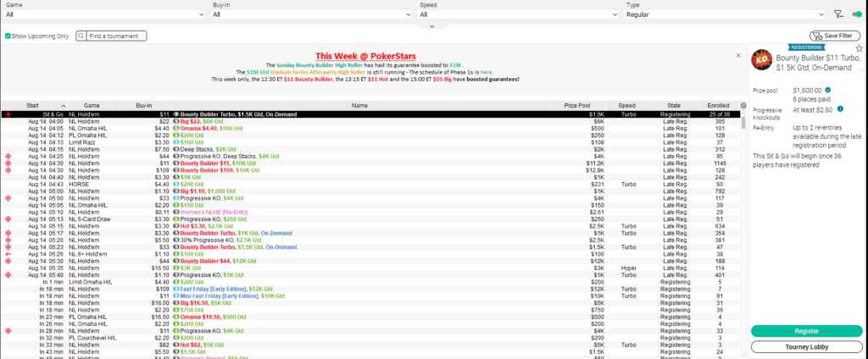The height and width of the screenshot is (359, 868).
Task: Sort the list by Prize Pool column
Action: point(576,106)
